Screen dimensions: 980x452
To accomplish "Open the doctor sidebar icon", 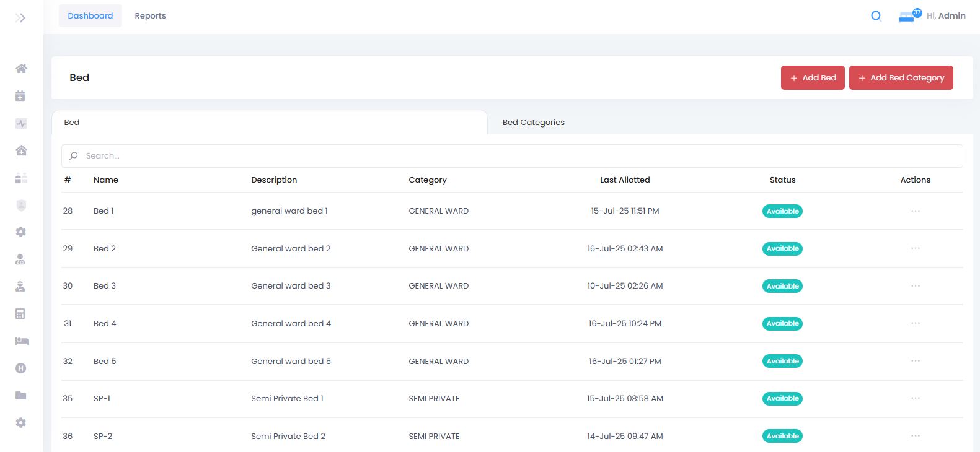I will [x=20, y=259].
